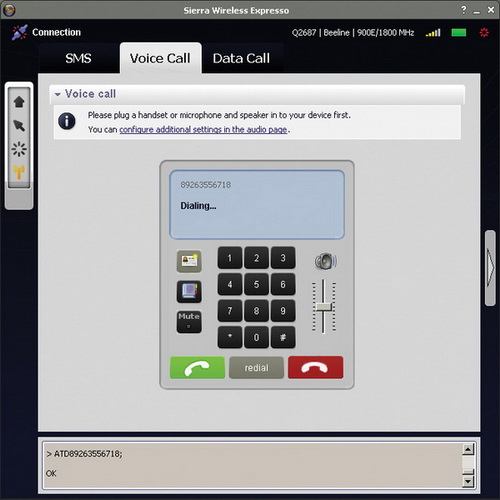Open the home icon in sidebar
The width and height of the screenshot is (500, 500).
pyautogui.click(x=19, y=102)
